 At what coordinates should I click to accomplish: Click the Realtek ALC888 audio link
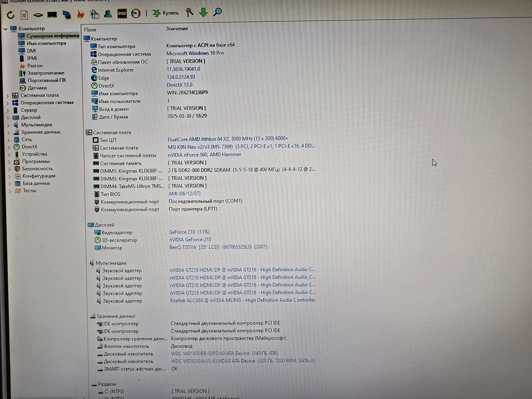point(243,300)
